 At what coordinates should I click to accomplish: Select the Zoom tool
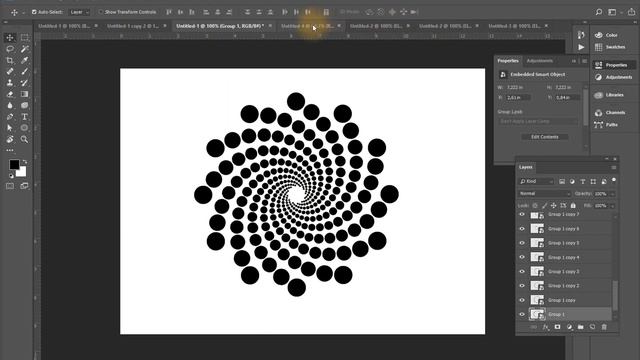click(x=24, y=139)
